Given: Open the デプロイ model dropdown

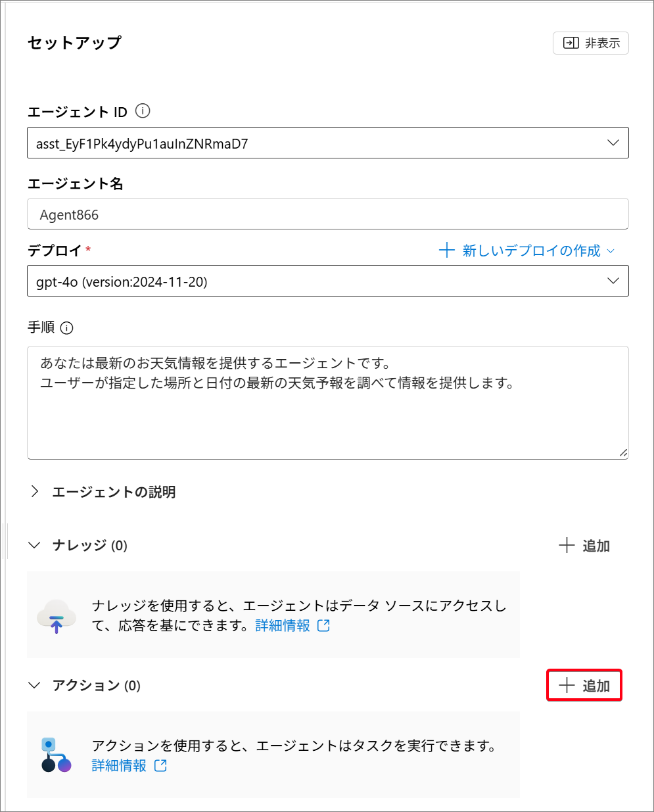Looking at the screenshot, I should pyautogui.click(x=613, y=281).
